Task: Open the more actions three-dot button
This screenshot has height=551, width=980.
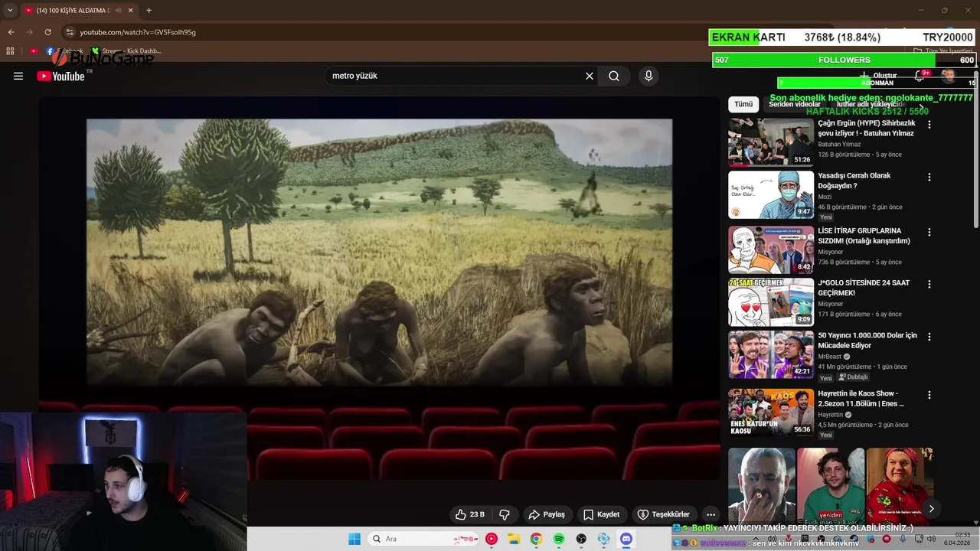Action: point(711,514)
